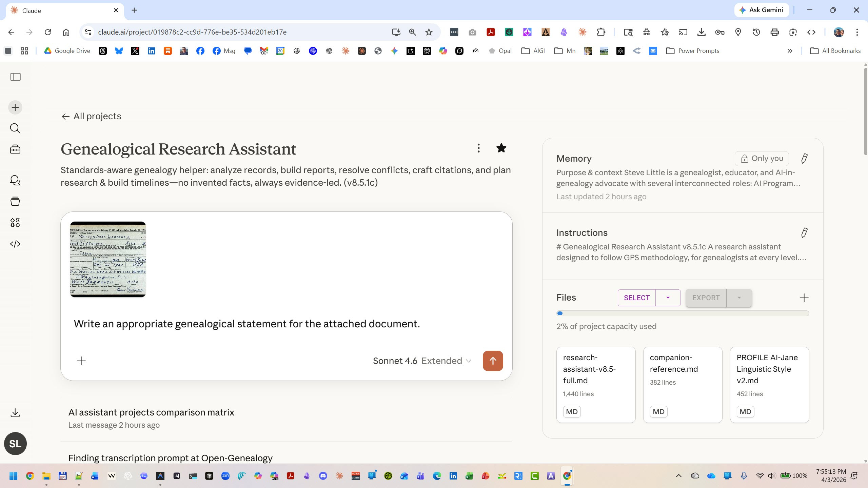Click the project capacity progress bar
Image resolution: width=868 pixels, height=488 pixels.
click(683, 313)
